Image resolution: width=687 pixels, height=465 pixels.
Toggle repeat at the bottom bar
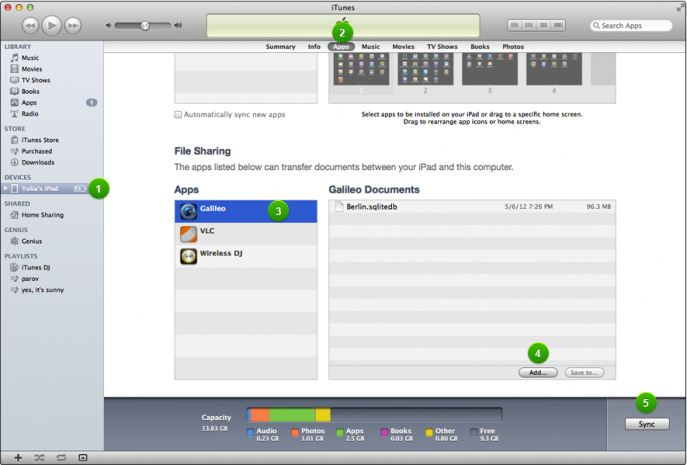click(61, 458)
